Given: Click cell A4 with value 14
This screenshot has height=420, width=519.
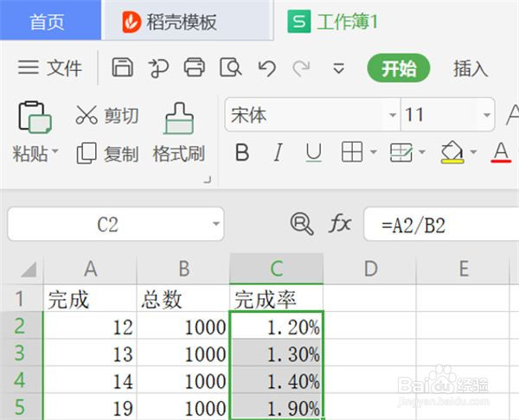Looking at the screenshot, I should click(x=90, y=379).
